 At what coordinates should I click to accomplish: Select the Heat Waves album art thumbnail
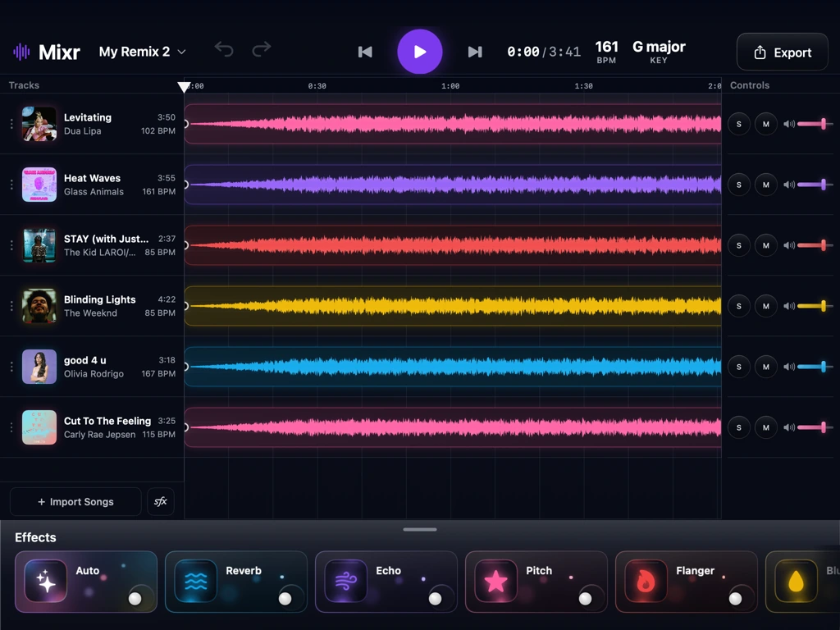pyautogui.click(x=39, y=185)
